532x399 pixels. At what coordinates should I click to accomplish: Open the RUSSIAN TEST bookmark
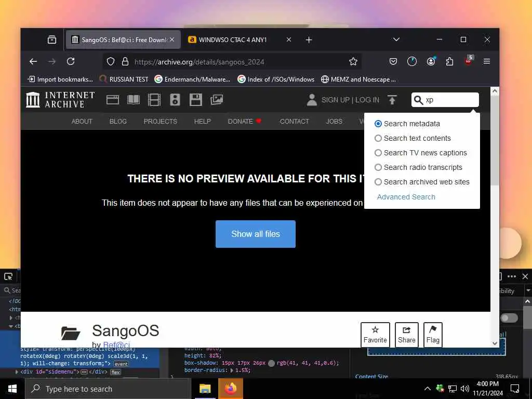tap(124, 79)
